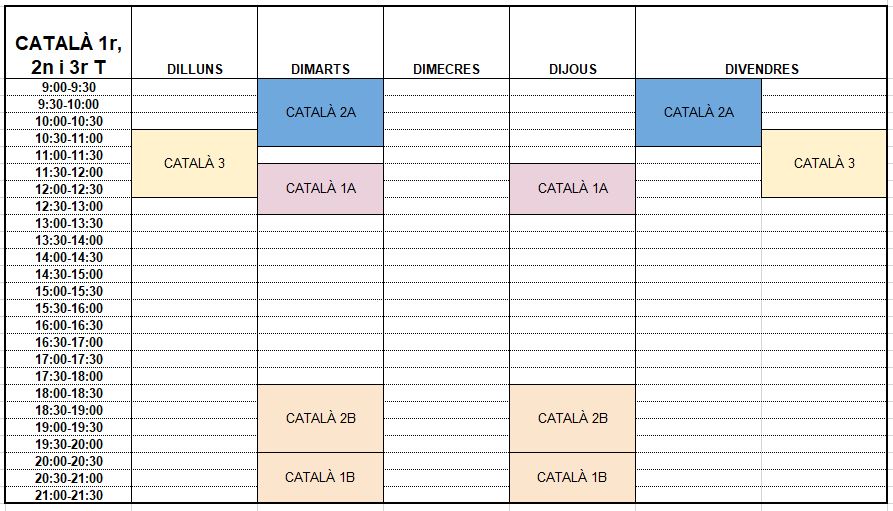893x511 pixels.
Task: Select the pink CATALÀ 1A block on Dimarts
Action: tap(321, 189)
